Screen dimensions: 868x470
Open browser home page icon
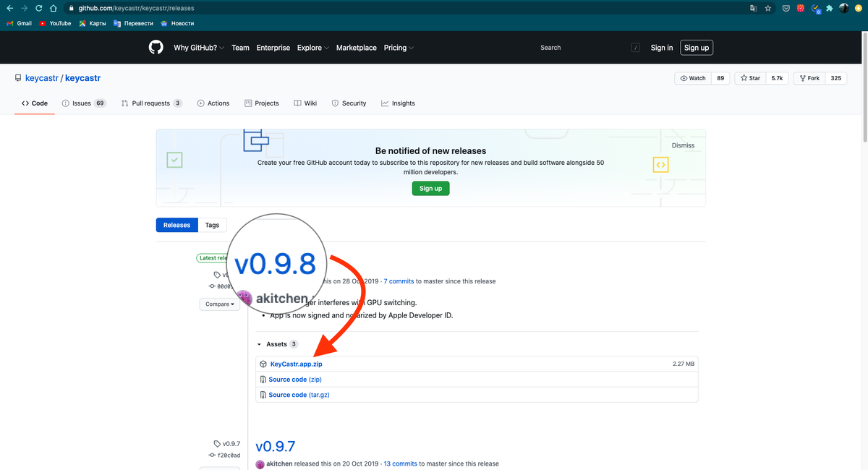[53, 9]
